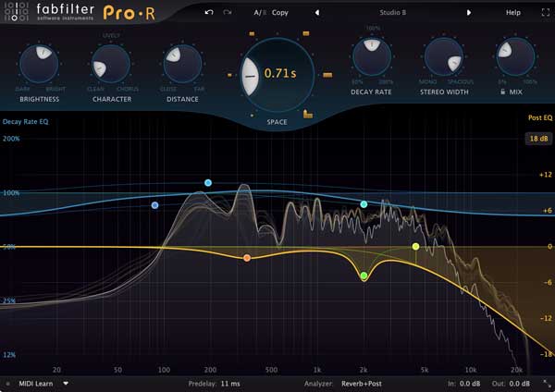Click the redo arrow icon
This screenshot has width=555, height=392.
coord(228,12)
